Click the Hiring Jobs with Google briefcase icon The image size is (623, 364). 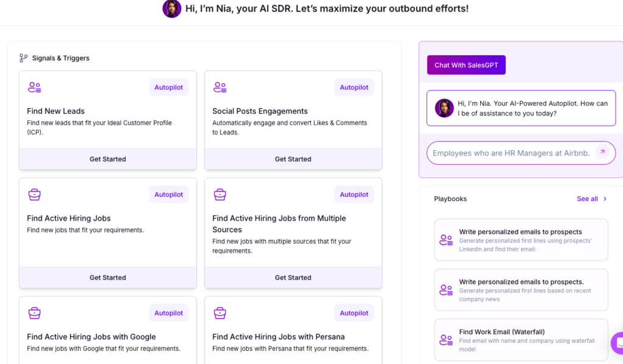click(x=35, y=313)
